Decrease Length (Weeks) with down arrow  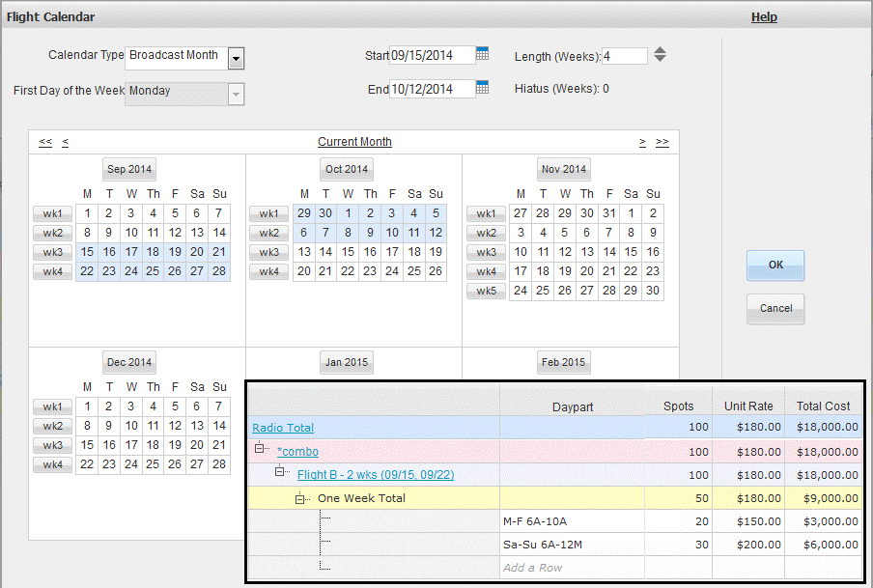660,59
